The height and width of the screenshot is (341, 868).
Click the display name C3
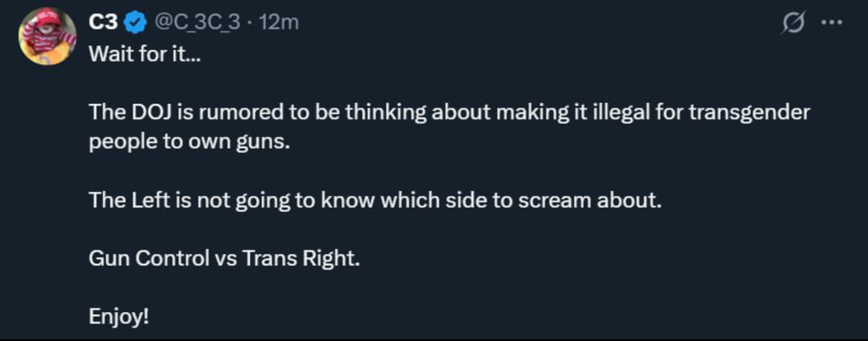click(x=103, y=22)
